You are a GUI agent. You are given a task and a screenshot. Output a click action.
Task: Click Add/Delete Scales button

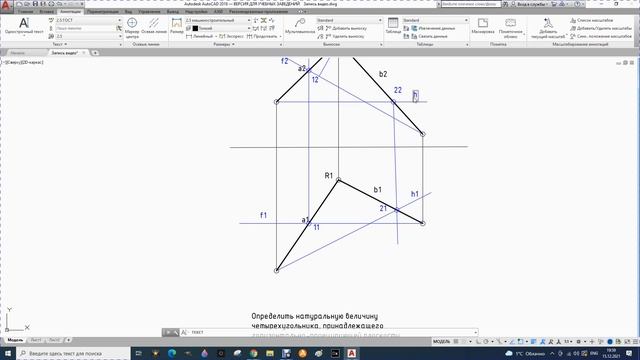click(x=601, y=28)
